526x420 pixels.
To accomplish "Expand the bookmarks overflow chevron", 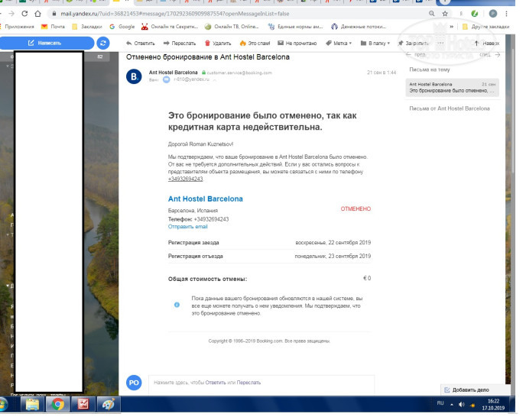I will tap(452, 27).
